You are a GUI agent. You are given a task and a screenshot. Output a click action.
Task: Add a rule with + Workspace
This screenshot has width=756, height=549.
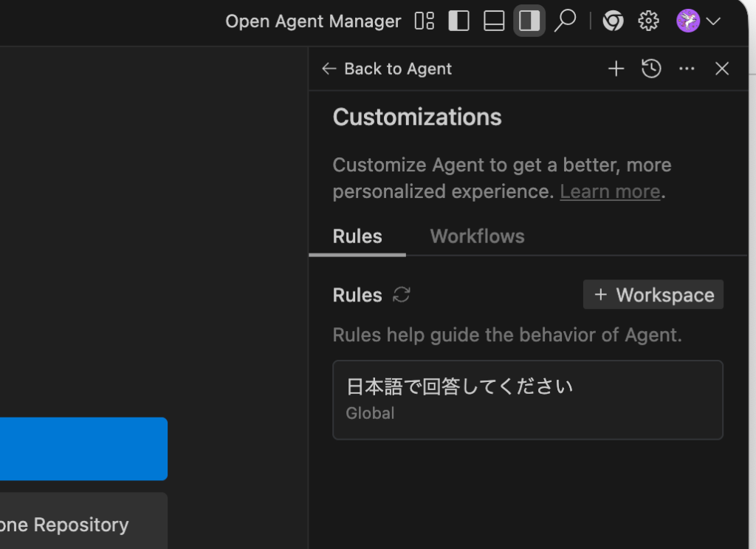coord(653,295)
